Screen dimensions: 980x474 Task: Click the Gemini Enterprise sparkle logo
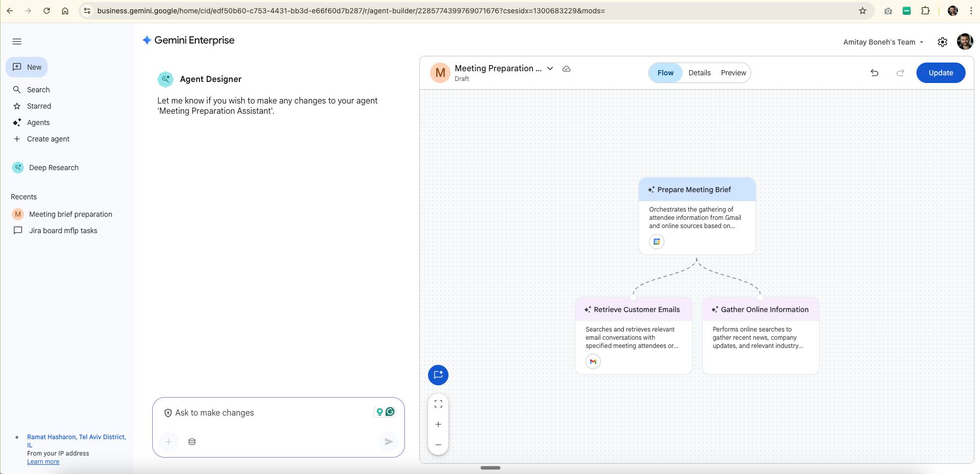click(x=147, y=40)
